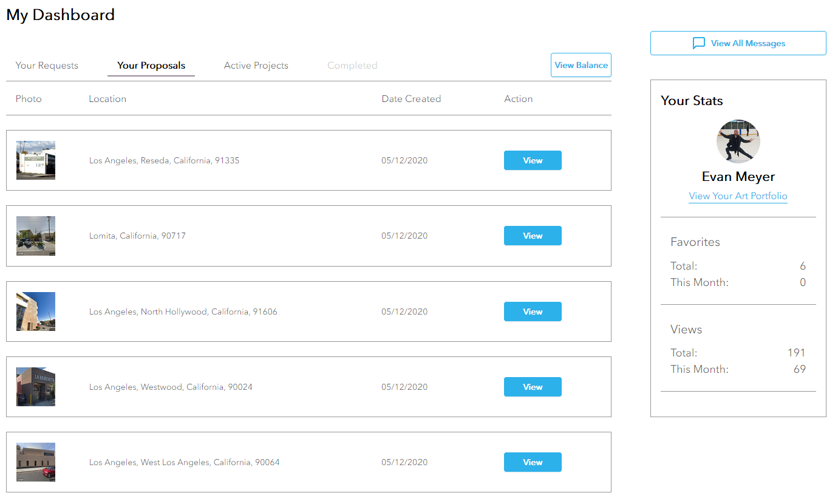This screenshot has width=838, height=504.
Task: Click the Views section heading
Action: pyautogui.click(x=686, y=329)
